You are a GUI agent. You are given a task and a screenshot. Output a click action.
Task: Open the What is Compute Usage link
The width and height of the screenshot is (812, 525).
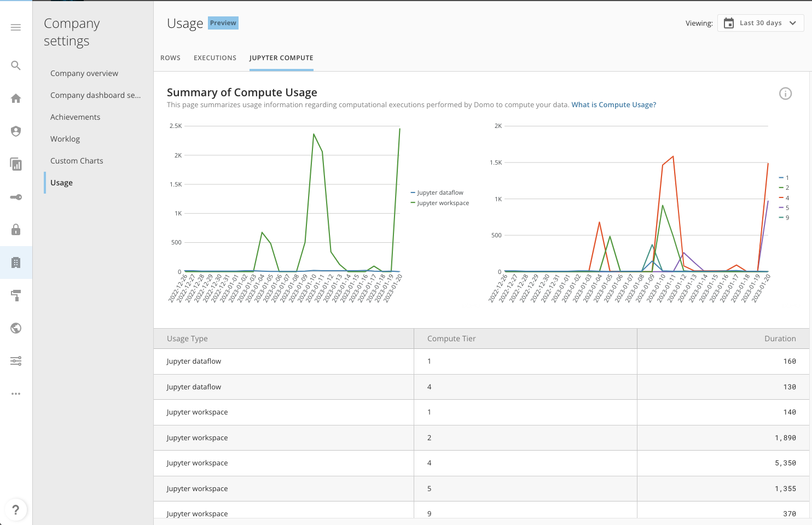(x=613, y=104)
